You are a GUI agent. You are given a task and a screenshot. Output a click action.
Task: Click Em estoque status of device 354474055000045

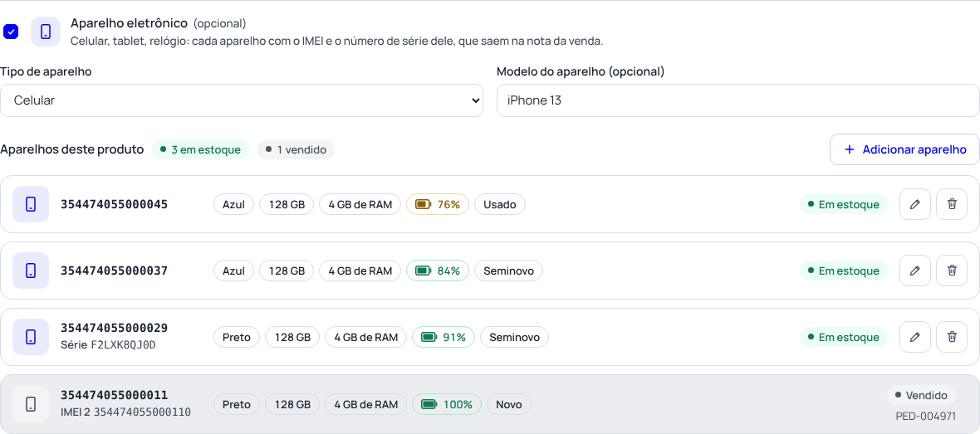[x=844, y=204]
